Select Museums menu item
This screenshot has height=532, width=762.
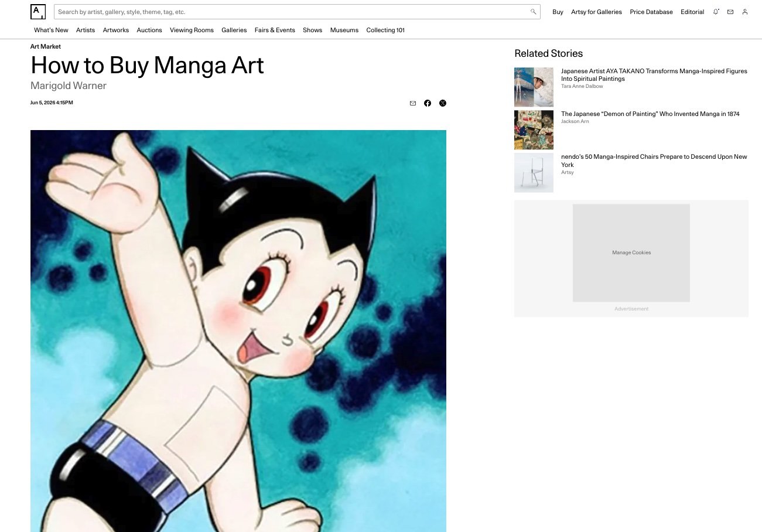click(x=344, y=30)
